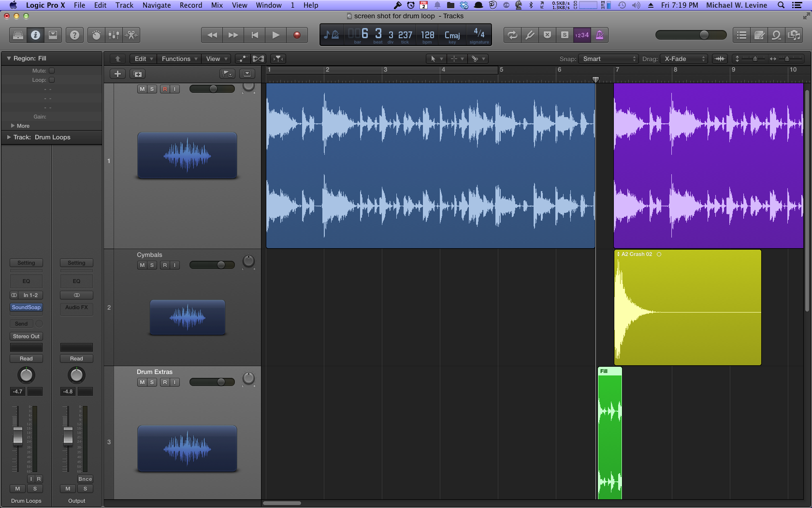Enable Flex view in the Tracks area
812x508 pixels.
tap(259, 59)
